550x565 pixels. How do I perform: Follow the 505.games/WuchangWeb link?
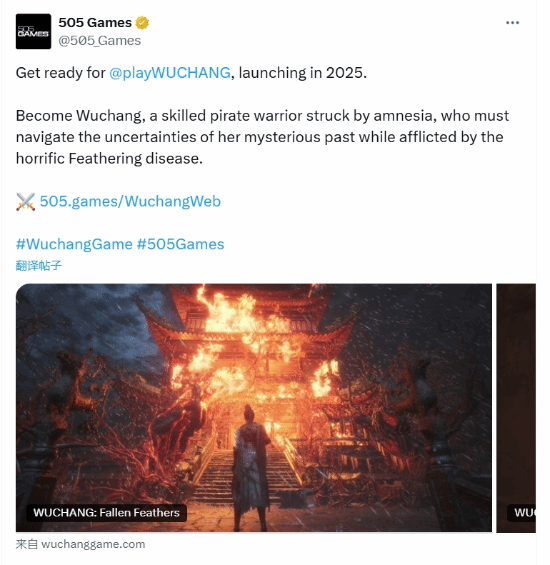click(x=130, y=201)
